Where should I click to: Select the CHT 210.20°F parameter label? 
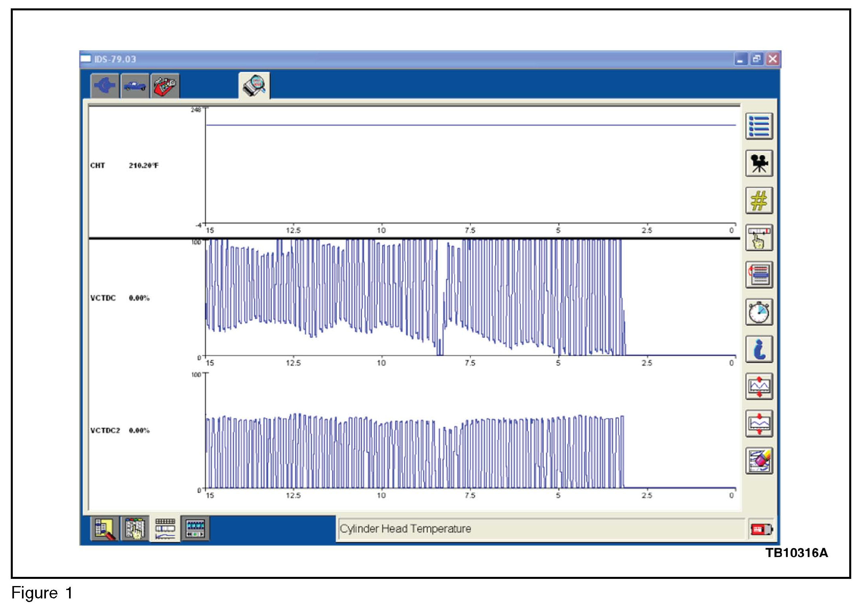point(124,166)
